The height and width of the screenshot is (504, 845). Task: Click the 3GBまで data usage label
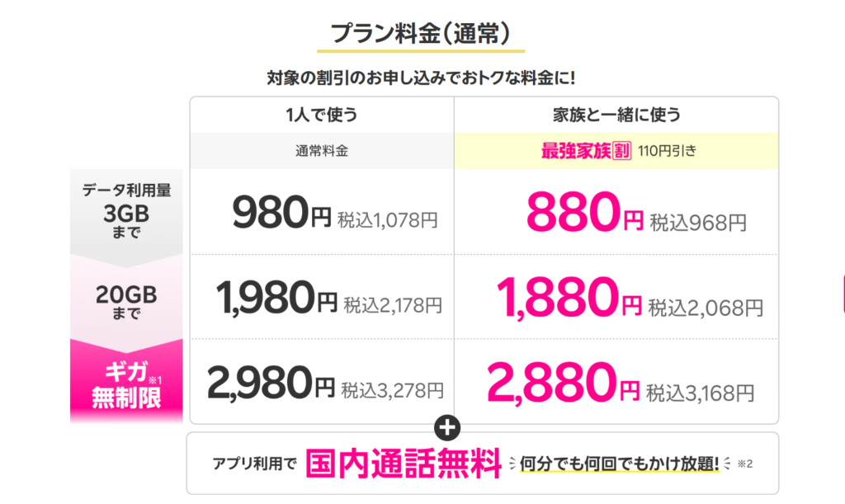(127, 210)
